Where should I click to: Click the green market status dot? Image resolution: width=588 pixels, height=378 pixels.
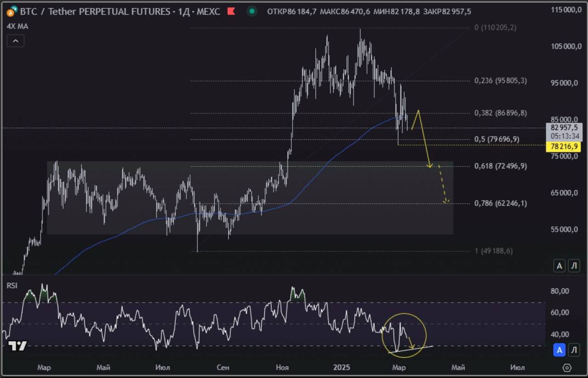point(252,11)
